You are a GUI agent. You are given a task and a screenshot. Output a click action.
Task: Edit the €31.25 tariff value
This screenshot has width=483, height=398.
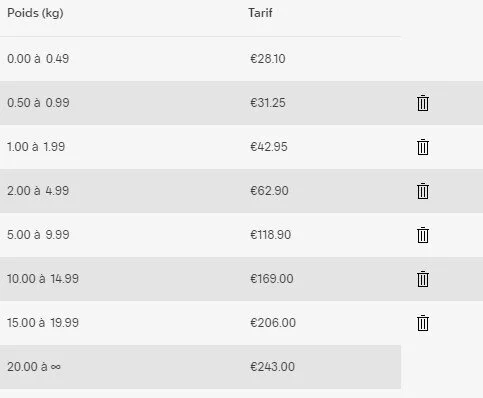(268, 103)
